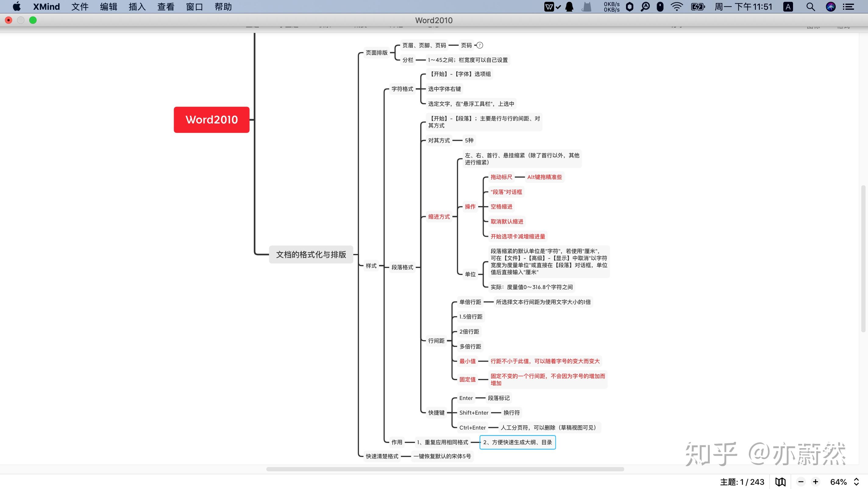Screen dimensions: 868x489
Task: Open the WPS menu bar icon
Action: coord(549,7)
